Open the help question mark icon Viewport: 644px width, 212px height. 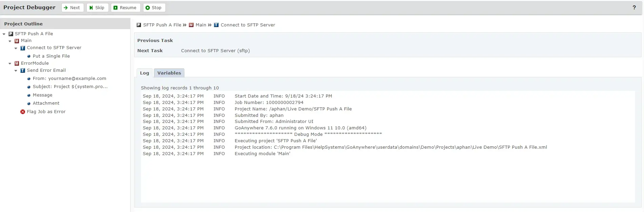tap(634, 7)
